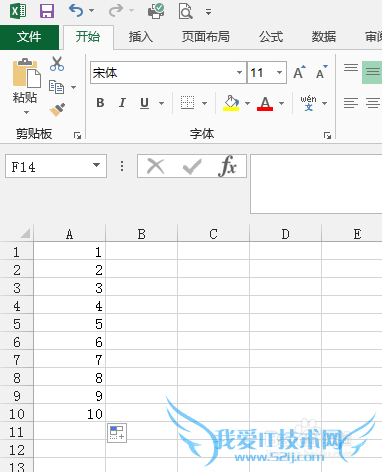Open the 公式 tab
Image resolution: width=382 pixels, height=472 pixels.
[x=271, y=37]
